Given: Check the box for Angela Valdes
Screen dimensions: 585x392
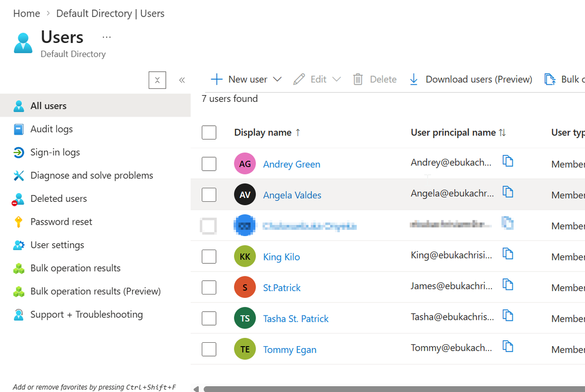Looking at the screenshot, I should coord(209,195).
